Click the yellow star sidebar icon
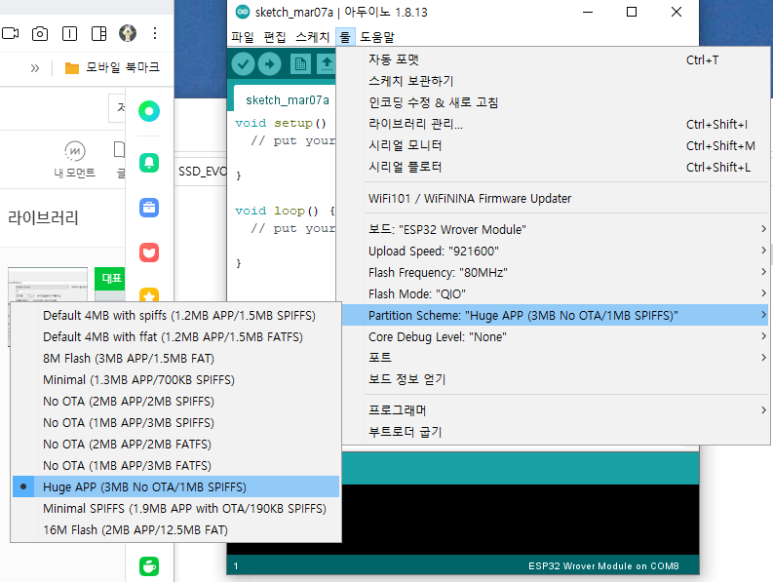 pos(149,295)
